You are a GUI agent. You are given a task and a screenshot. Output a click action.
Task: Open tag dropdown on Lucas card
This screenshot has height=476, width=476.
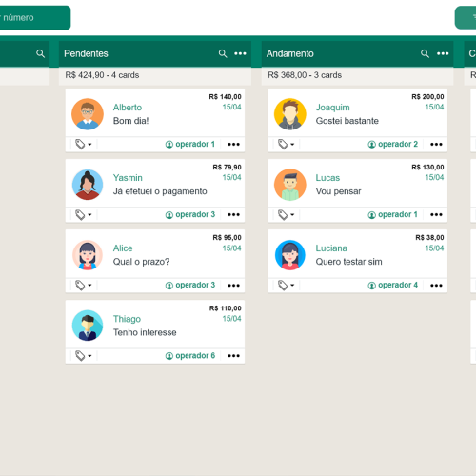coord(287,215)
